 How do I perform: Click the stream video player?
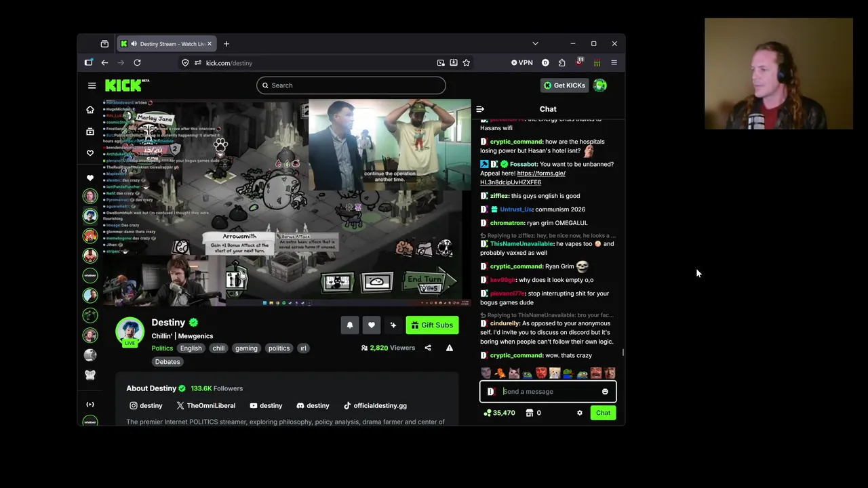[286, 203]
